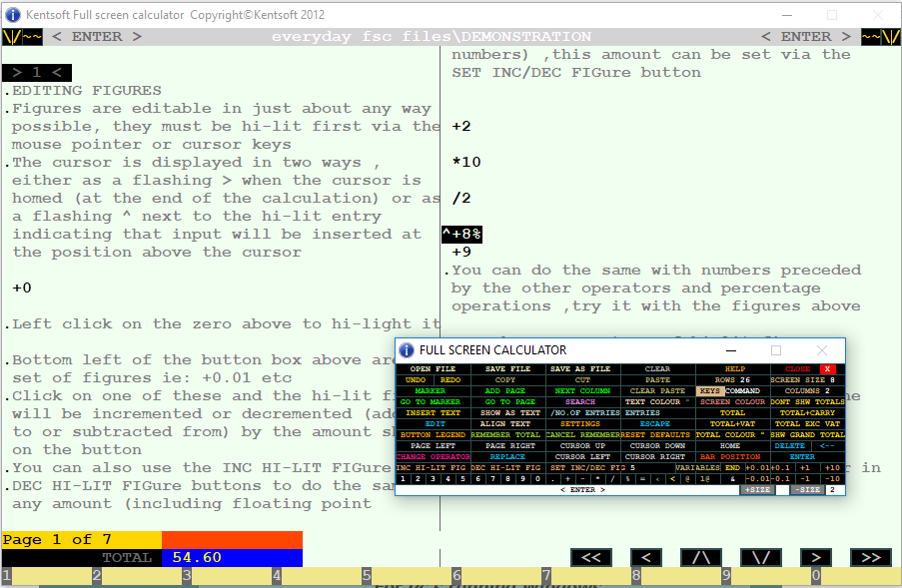
Task: Click the @ key in button box
Action: click(687, 479)
